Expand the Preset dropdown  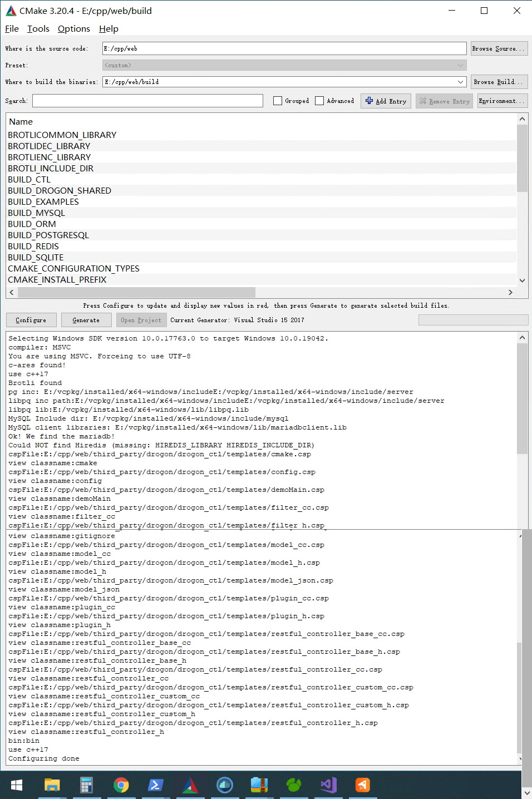point(461,65)
